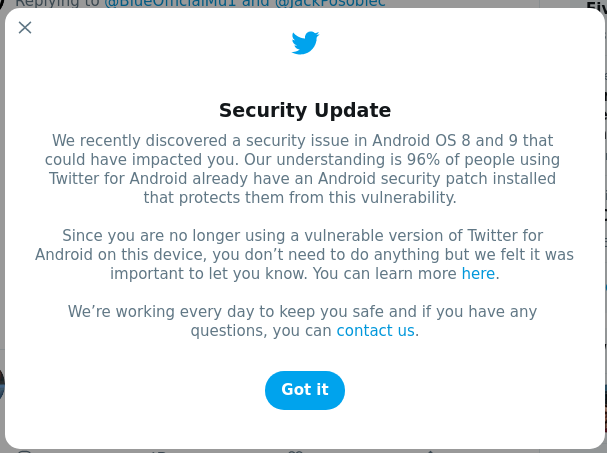Open the "here" learn more link

478,273
